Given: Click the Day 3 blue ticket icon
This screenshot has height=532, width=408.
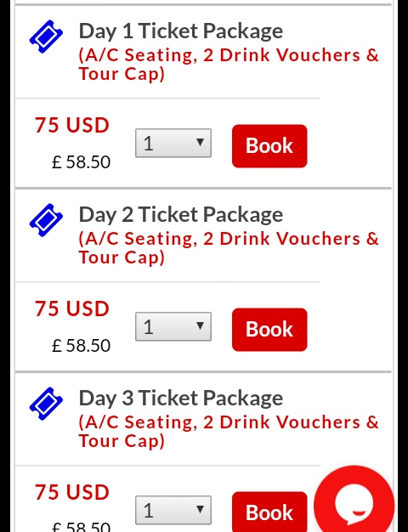Looking at the screenshot, I should [46, 404].
